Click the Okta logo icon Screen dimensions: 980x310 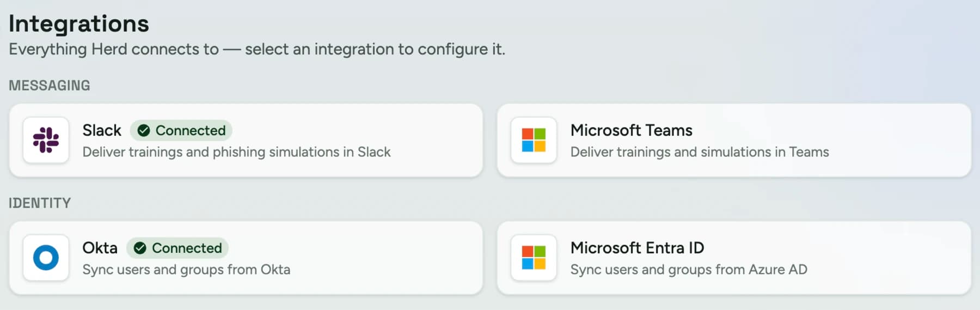click(46, 258)
